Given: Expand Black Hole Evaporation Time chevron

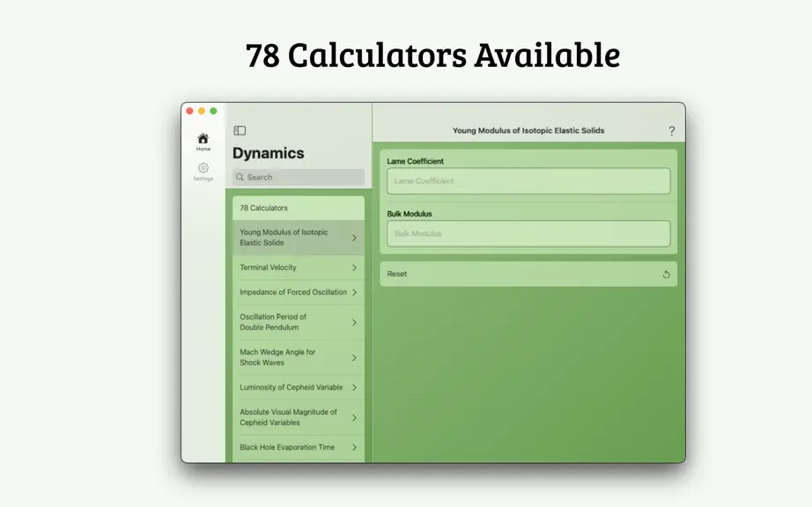Looking at the screenshot, I should [354, 447].
